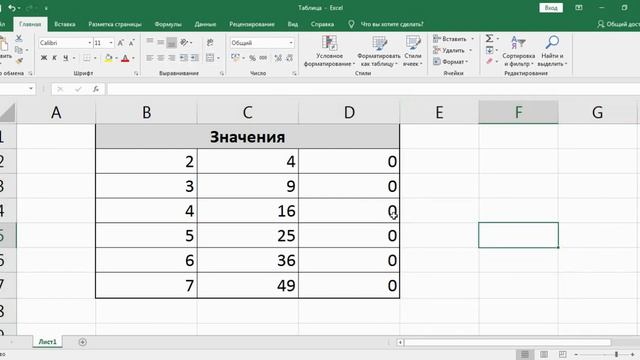Click the Increase Indent icon

(195, 58)
